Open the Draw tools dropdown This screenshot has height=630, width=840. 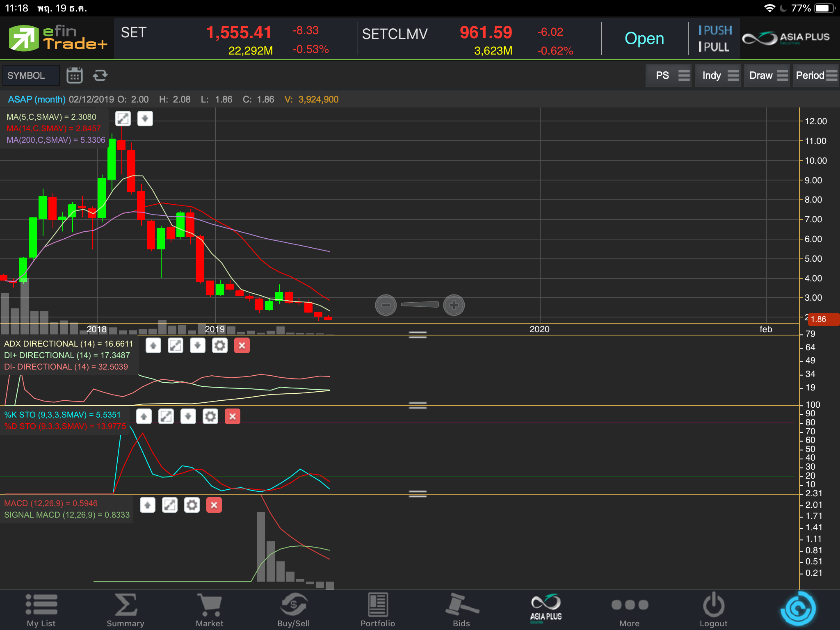click(767, 75)
